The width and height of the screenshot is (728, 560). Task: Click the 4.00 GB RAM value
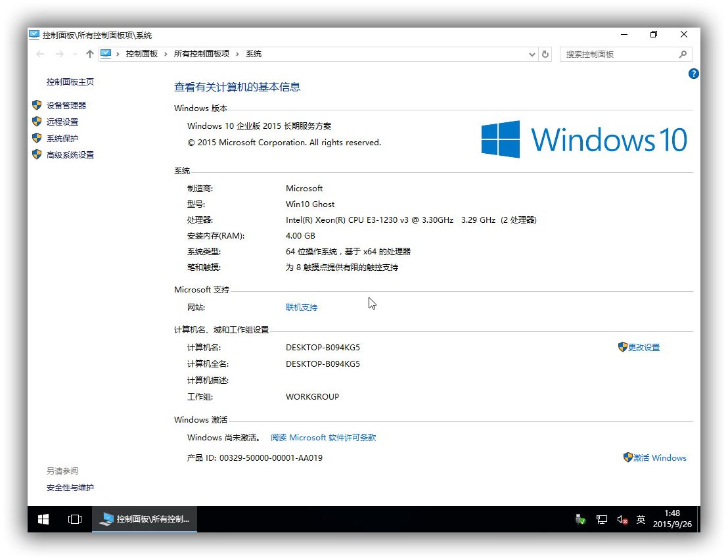tap(300, 236)
